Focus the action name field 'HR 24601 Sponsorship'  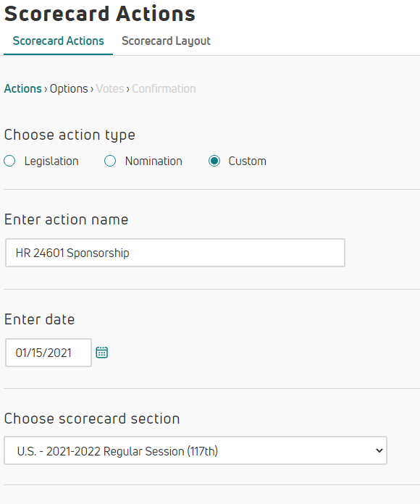pyautogui.click(x=175, y=253)
